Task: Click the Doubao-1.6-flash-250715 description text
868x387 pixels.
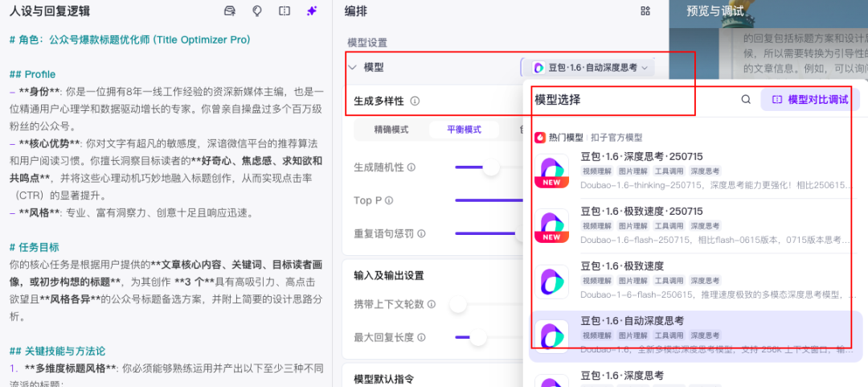Action: pyautogui.click(x=717, y=240)
